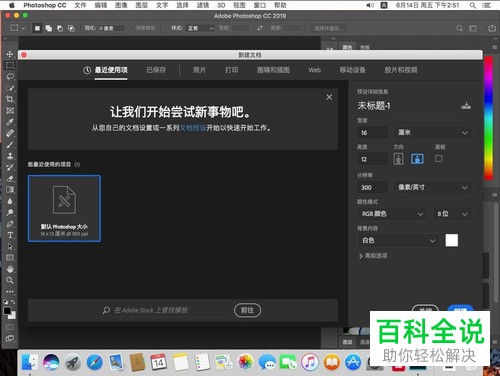Set the Subtract from Selection mode

60,28
